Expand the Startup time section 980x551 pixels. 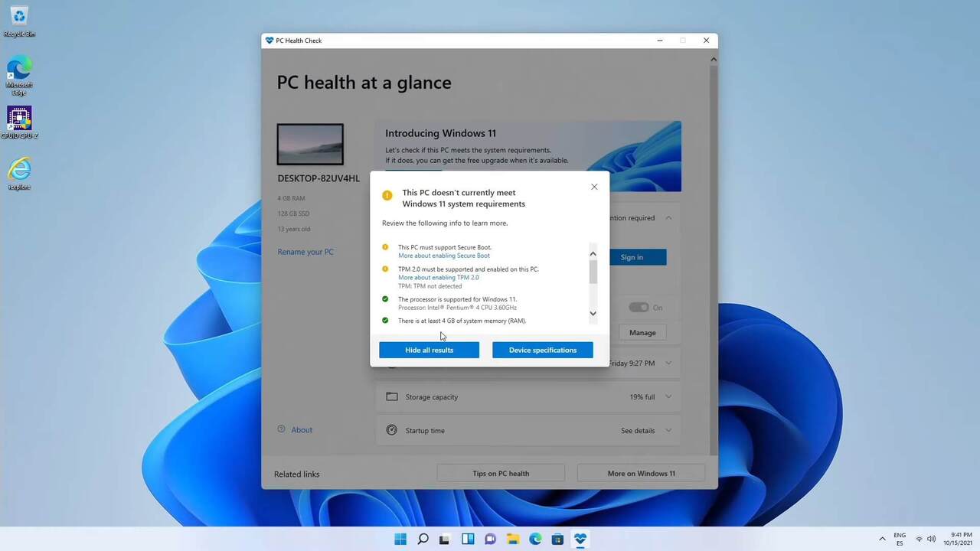pyautogui.click(x=668, y=430)
